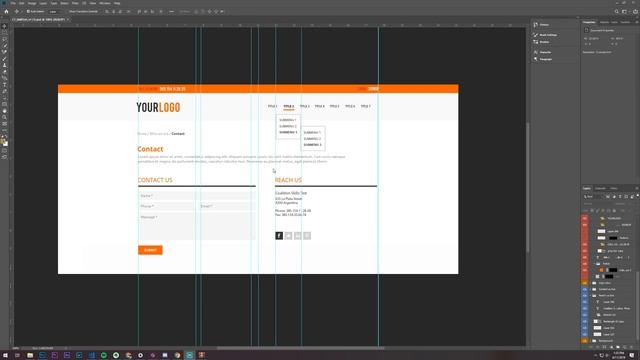Screen dimensions: 640x360
Task: Open the Layer menu
Action: (42, 3)
